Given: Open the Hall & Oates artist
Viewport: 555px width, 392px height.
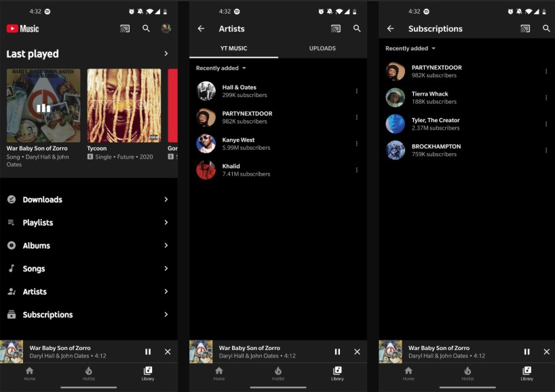Looking at the screenshot, I should pyautogui.click(x=278, y=92).
